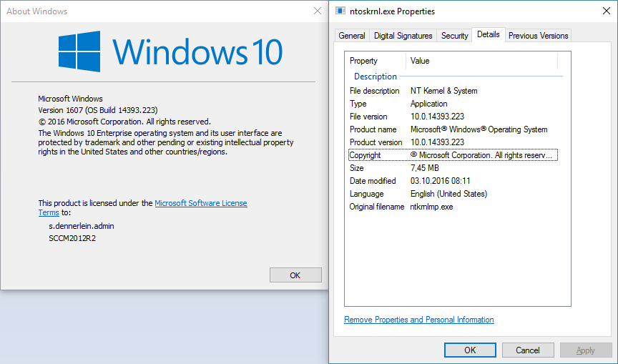Select the Product name row
Screen dimensions: 618x364
coord(453,129)
